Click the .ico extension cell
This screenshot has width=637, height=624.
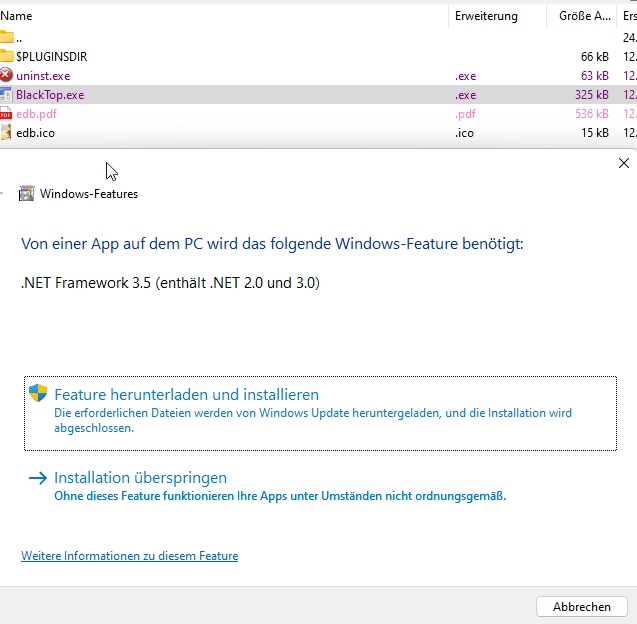click(x=464, y=133)
